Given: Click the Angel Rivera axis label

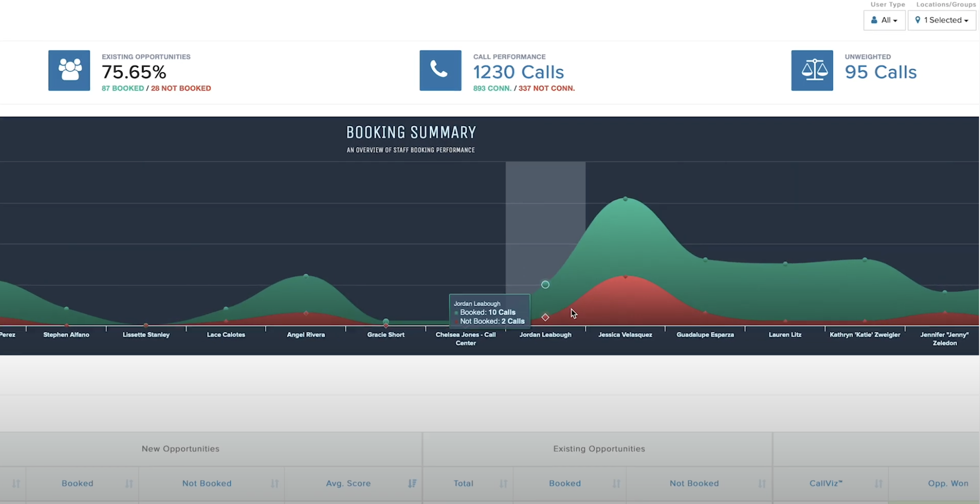Looking at the screenshot, I should click(x=306, y=335).
